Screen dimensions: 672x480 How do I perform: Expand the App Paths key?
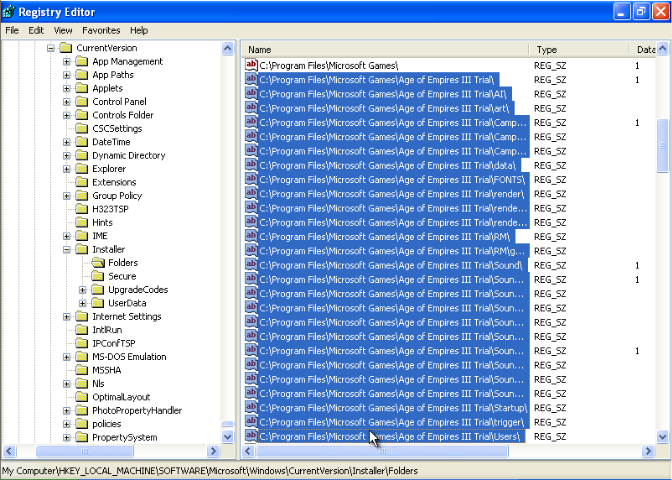[x=67, y=75]
